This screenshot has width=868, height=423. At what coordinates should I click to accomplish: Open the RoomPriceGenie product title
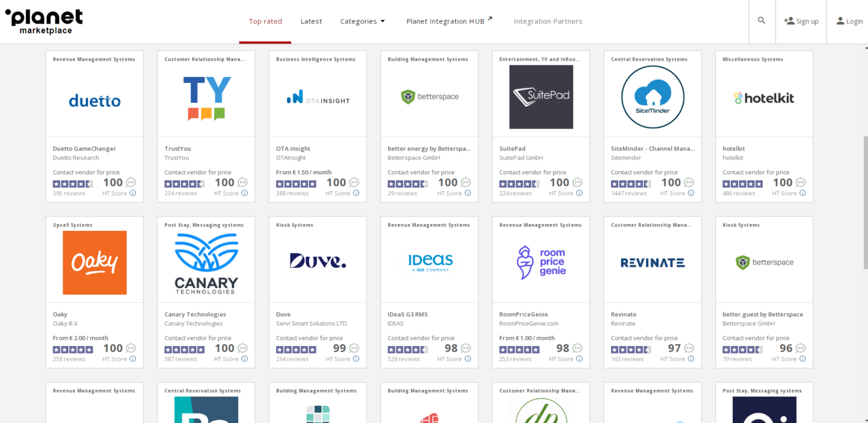(x=523, y=314)
